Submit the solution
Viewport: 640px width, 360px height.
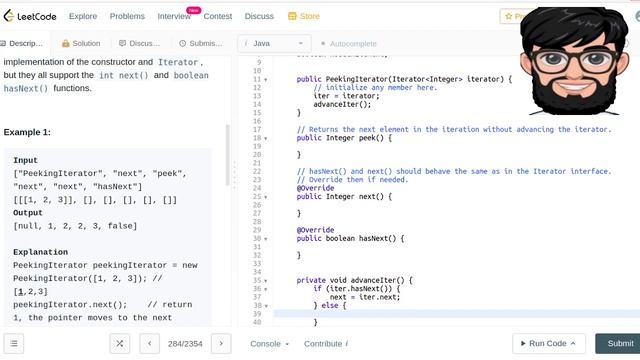(618, 344)
